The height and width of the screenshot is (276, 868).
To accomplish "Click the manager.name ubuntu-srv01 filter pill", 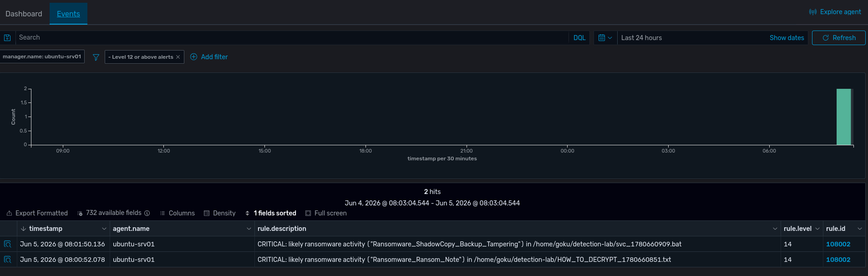I will pos(42,56).
